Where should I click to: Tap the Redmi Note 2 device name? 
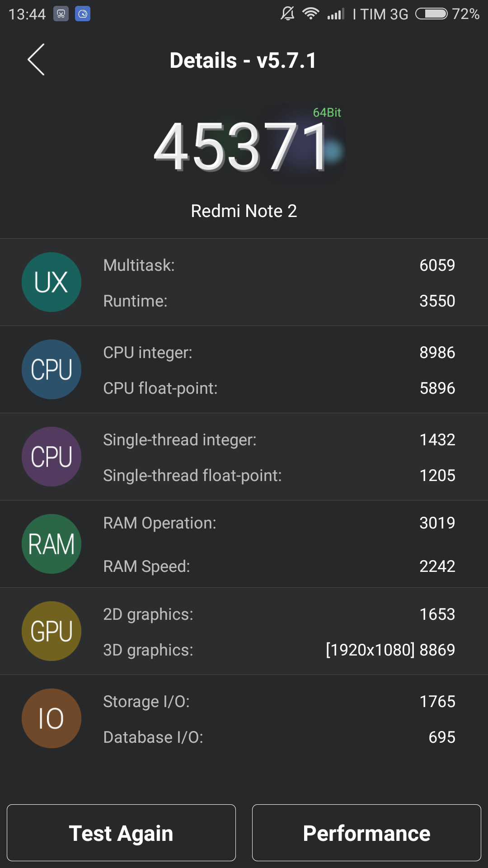coord(244,211)
